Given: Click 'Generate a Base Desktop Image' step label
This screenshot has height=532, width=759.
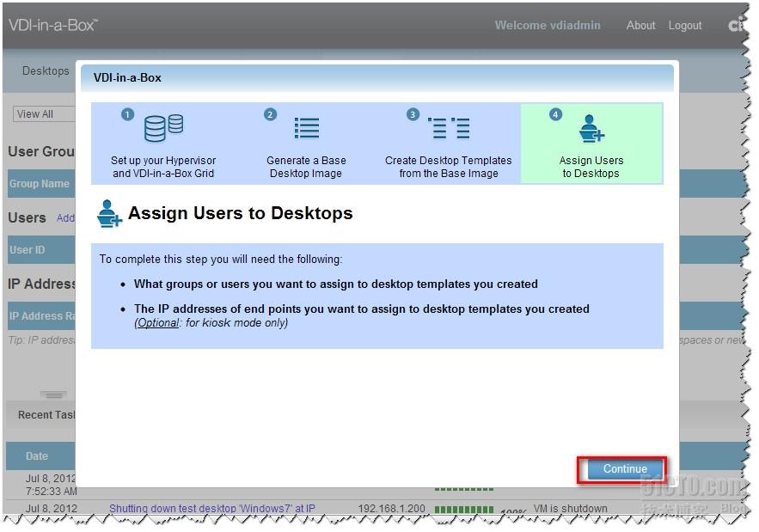Looking at the screenshot, I should click(306, 167).
